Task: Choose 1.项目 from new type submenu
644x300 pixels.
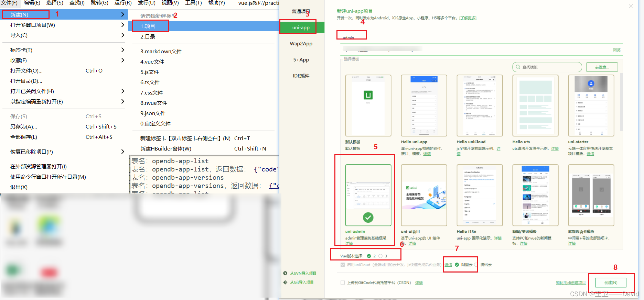Action: click(204, 26)
